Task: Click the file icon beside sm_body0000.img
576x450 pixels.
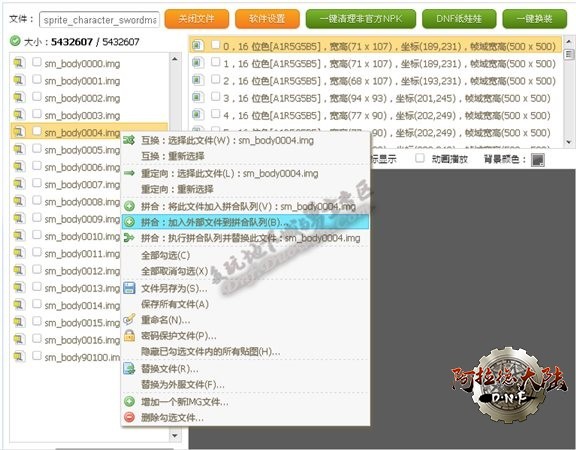Action: (x=19, y=63)
